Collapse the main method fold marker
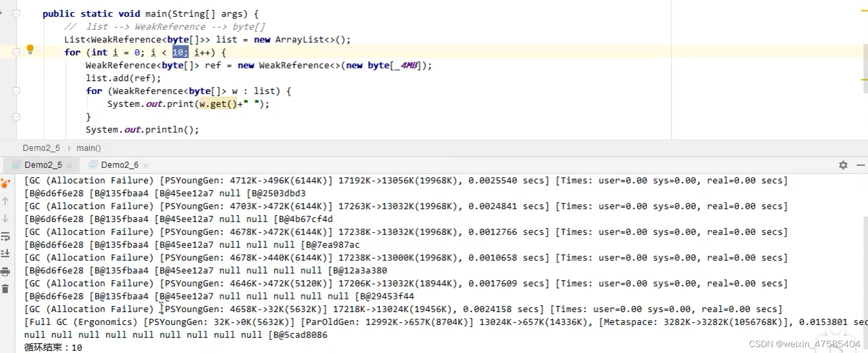 16,14
